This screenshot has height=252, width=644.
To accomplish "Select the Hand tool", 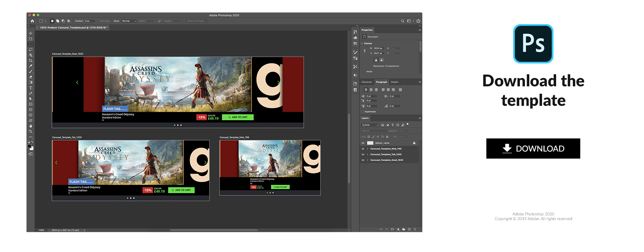I will point(31,126).
